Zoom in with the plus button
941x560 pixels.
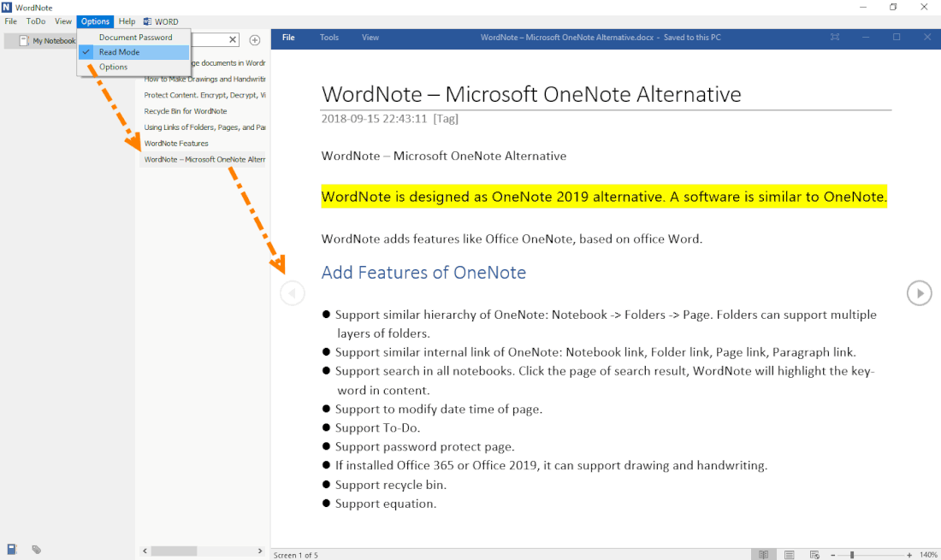pos(909,555)
